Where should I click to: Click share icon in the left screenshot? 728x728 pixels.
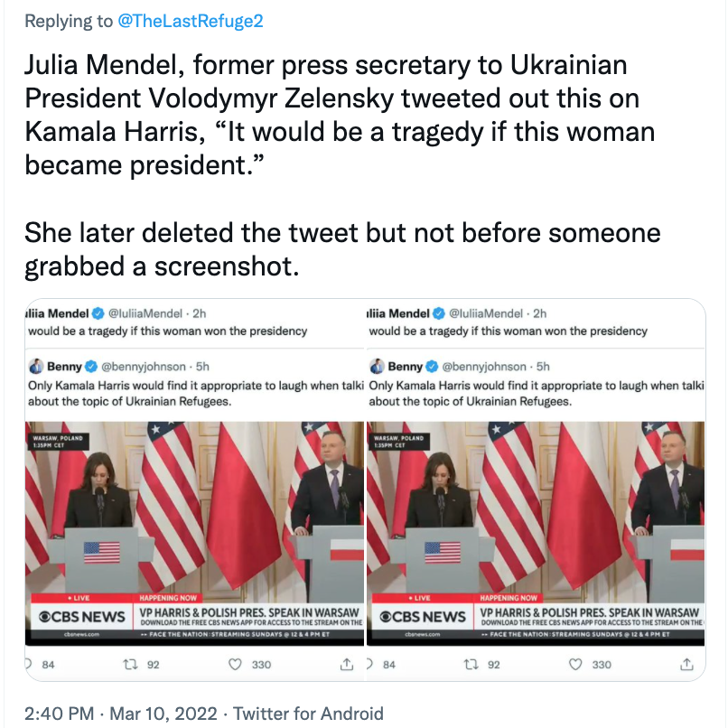point(346,665)
